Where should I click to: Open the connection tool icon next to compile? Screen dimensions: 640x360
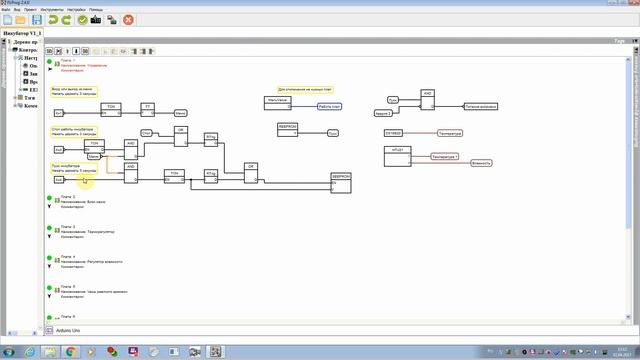point(112,20)
